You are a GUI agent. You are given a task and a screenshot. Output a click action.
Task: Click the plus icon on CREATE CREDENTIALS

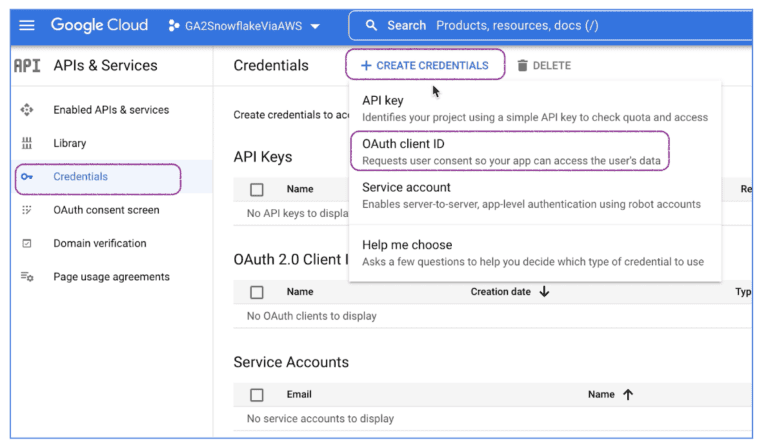[366, 66]
